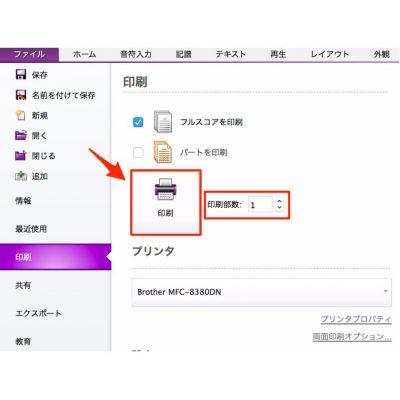The image size is (400, 400).
Task: Select 共有 in the sidebar
Action: pos(23,285)
